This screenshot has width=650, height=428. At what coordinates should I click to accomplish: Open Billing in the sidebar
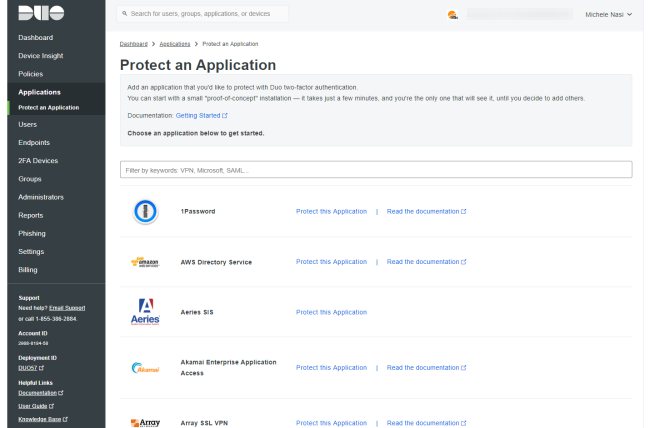pyautogui.click(x=28, y=270)
